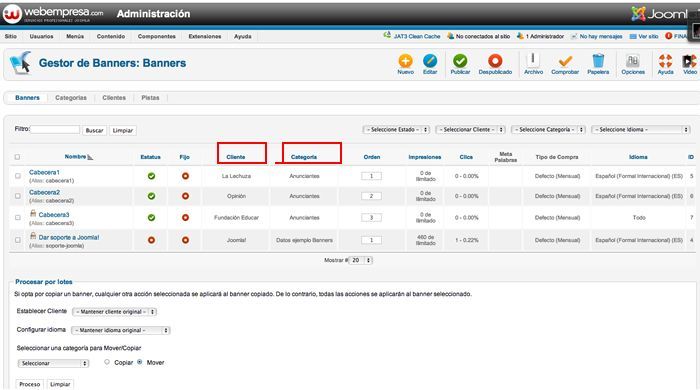Toggle Fijo icon for Dar soporte a Joomla!
The width and height of the screenshot is (700, 390).
pos(185,240)
